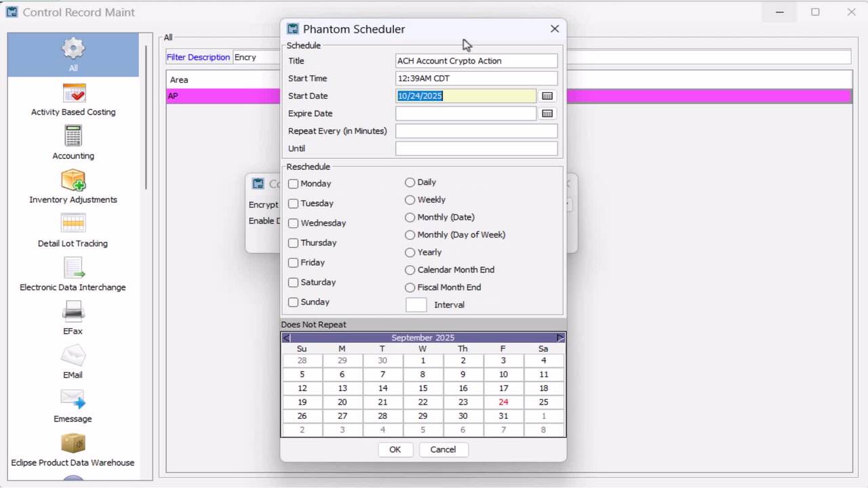Image resolution: width=868 pixels, height=488 pixels.
Task: Select the Detail Lot Tracking icon
Action: click(73, 224)
